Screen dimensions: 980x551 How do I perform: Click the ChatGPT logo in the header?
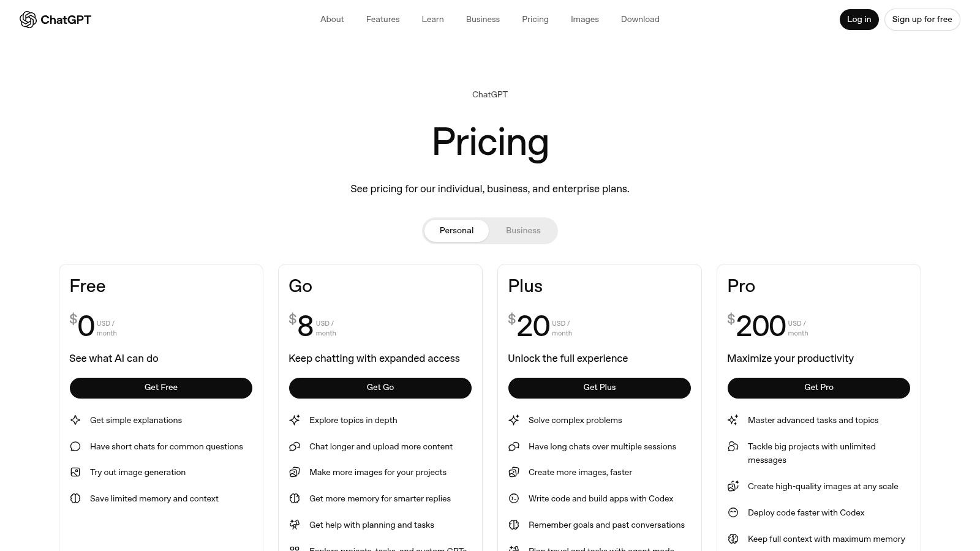[x=55, y=19]
